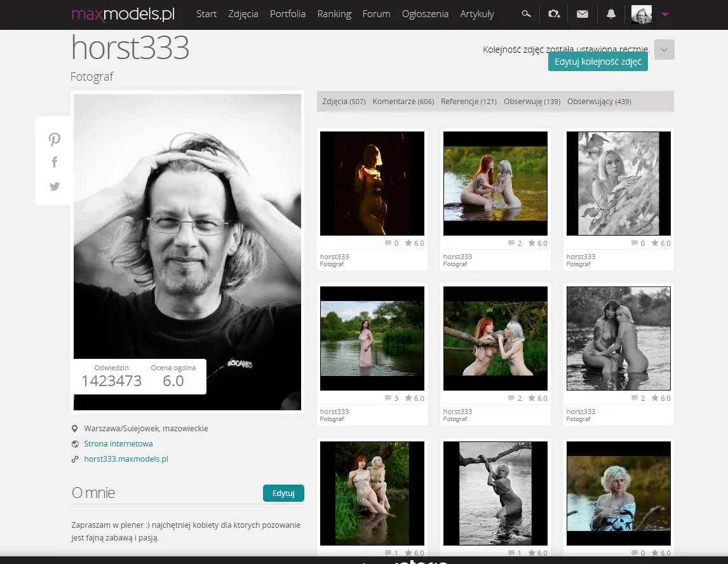The image size is (728, 564).
Task: Switch to the Referencje (121) tab
Action: [469, 101]
